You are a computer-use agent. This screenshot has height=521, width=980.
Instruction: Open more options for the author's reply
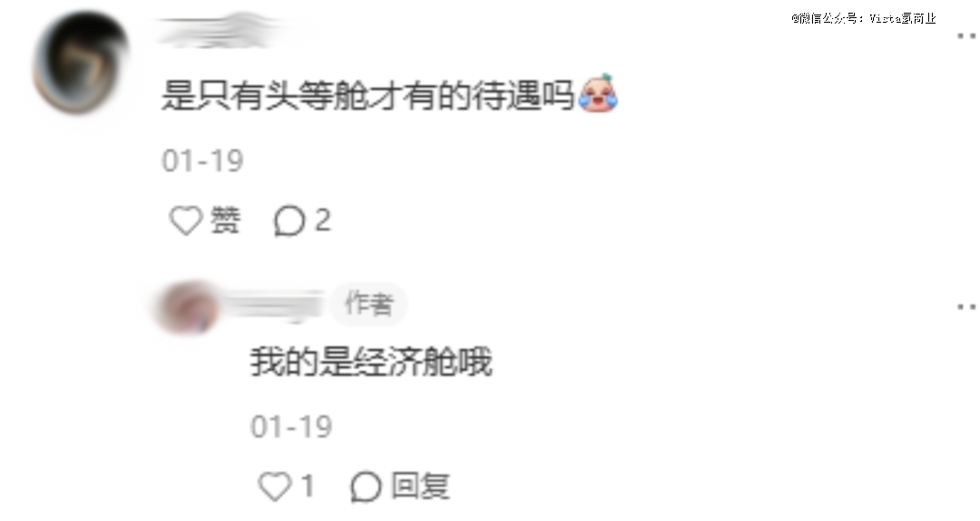(x=967, y=307)
